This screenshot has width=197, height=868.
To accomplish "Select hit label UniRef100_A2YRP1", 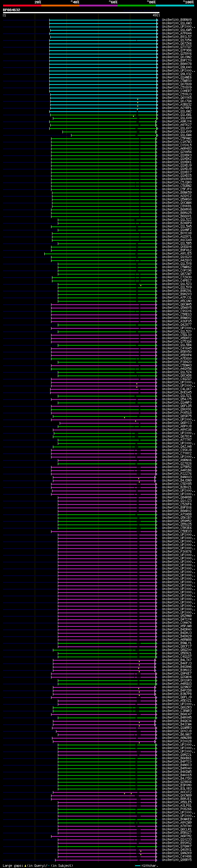I will point(177,108).
